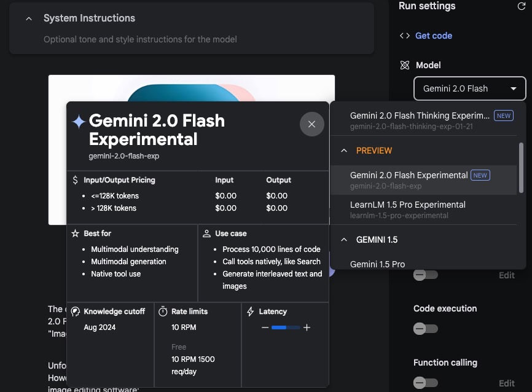Click the Edit link above Code execution

click(x=507, y=275)
